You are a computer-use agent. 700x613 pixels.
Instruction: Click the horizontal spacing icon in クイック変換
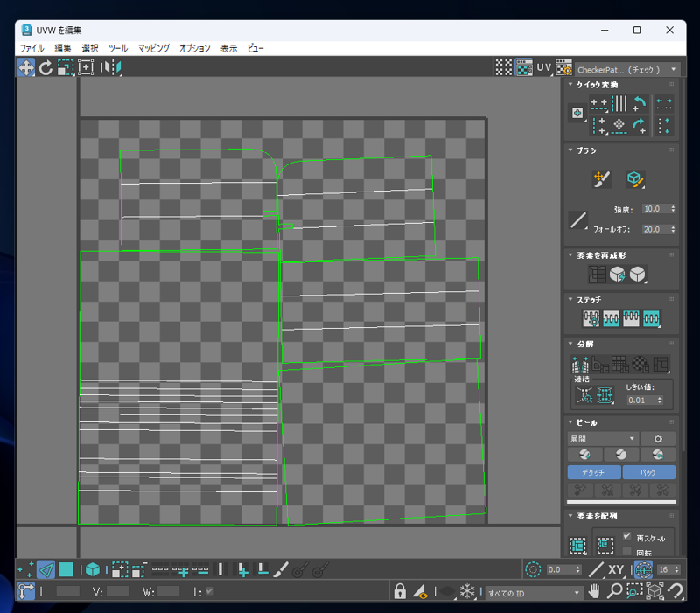point(664,103)
